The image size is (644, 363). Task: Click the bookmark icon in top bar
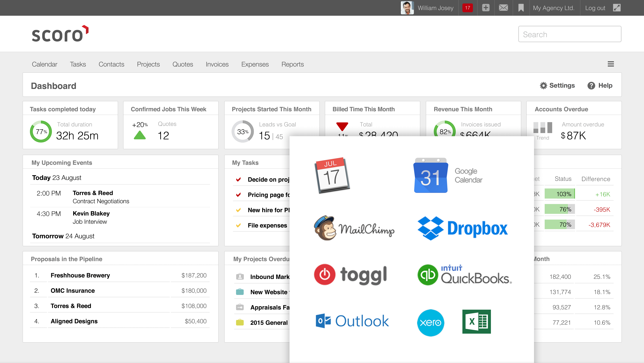[521, 8]
